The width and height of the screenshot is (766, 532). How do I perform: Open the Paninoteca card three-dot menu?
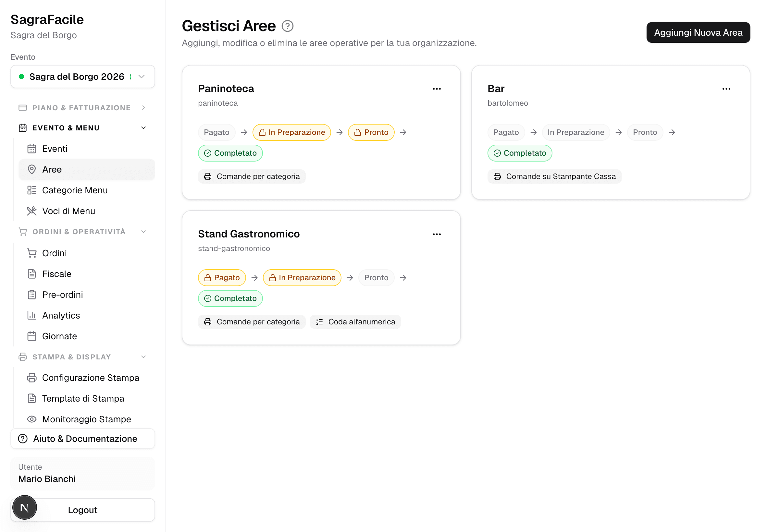pyautogui.click(x=437, y=89)
